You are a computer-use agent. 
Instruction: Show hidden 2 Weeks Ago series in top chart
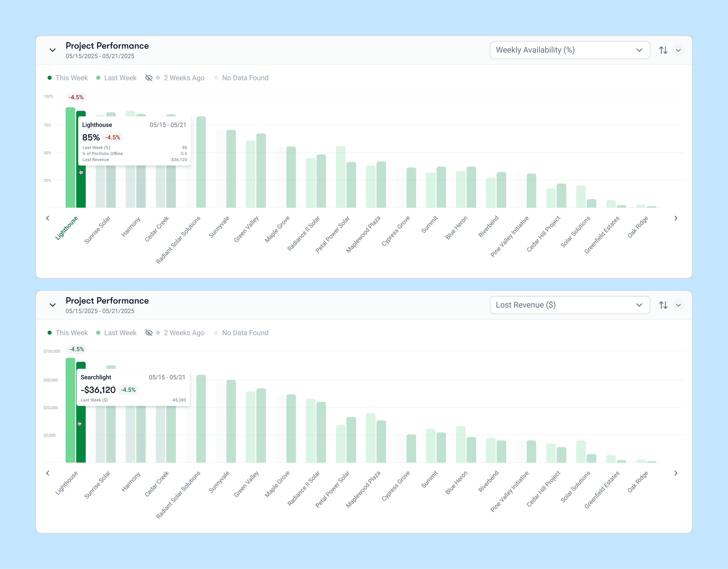pos(149,78)
